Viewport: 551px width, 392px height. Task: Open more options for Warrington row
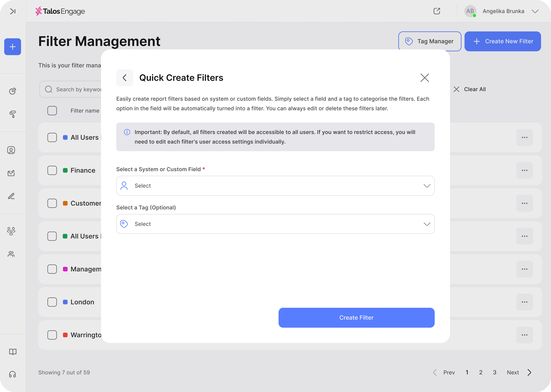click(x=525, y=335)
